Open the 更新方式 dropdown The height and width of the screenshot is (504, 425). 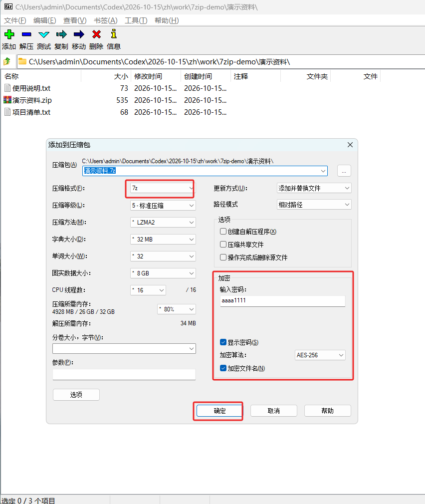314,188
